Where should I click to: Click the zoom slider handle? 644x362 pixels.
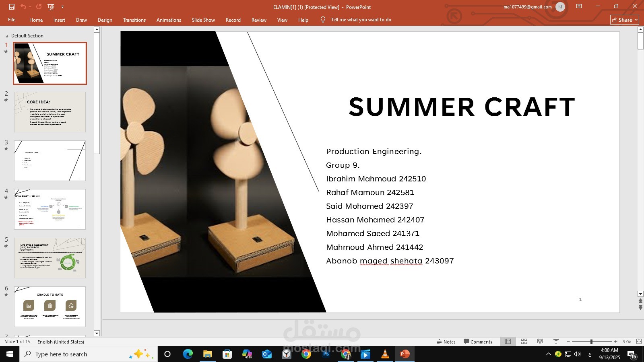(x=591, y=341)
